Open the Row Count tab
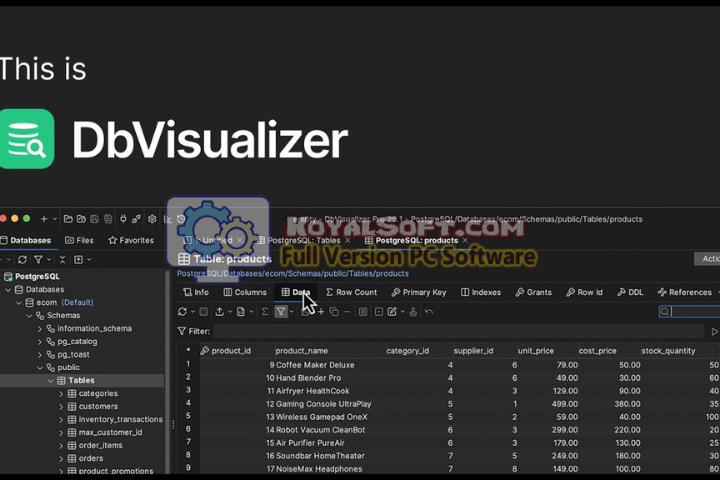 [351, 292]
